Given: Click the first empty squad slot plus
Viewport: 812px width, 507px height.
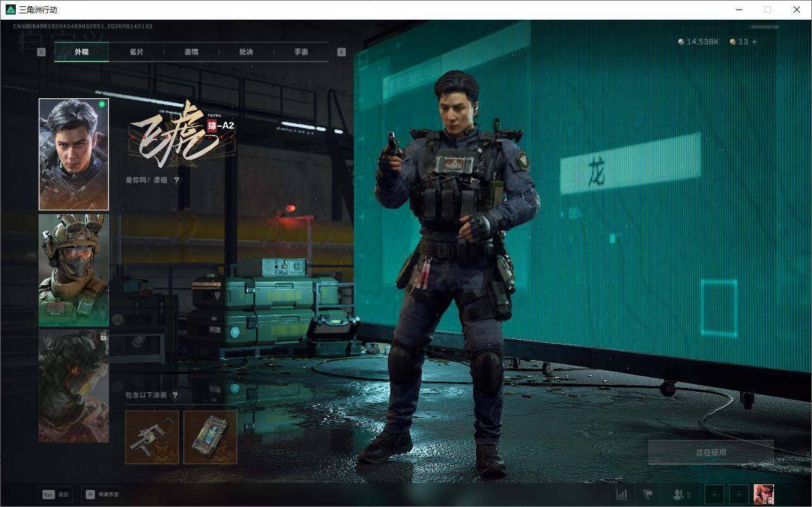Looking at the screenshot, I should [x=715, y=494].
